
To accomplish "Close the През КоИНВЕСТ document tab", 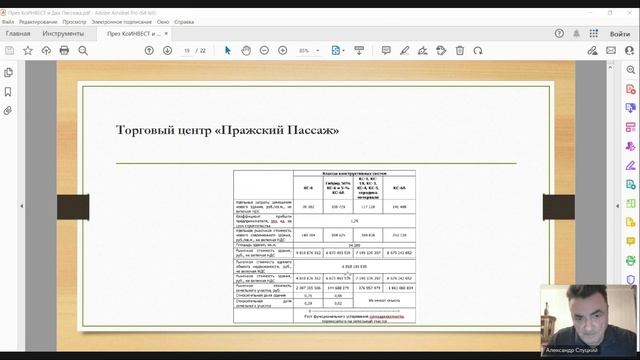I will point(166,33).
